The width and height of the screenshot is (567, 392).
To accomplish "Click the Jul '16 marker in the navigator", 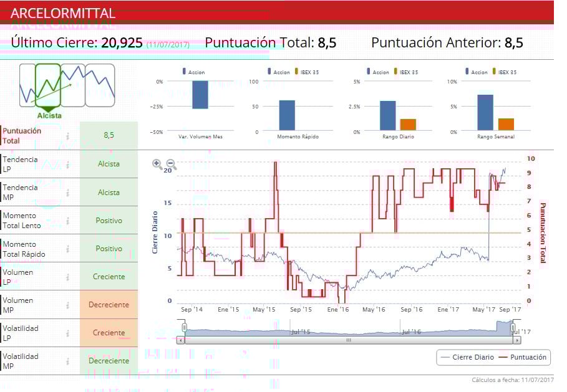I will pos(412,332).
